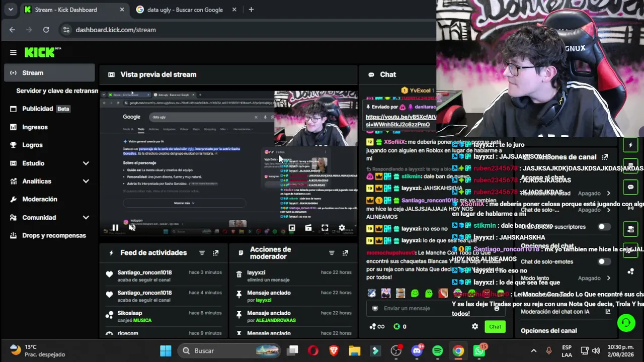
Task: Click Sikosiaap in the activity feed
Action: pos(130,313)
